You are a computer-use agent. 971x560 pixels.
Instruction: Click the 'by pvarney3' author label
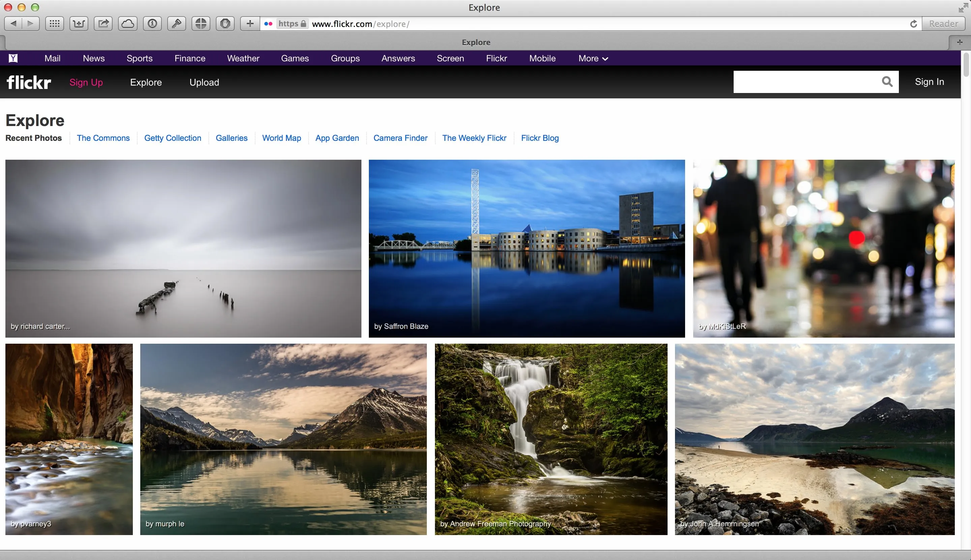click(31, 524)
